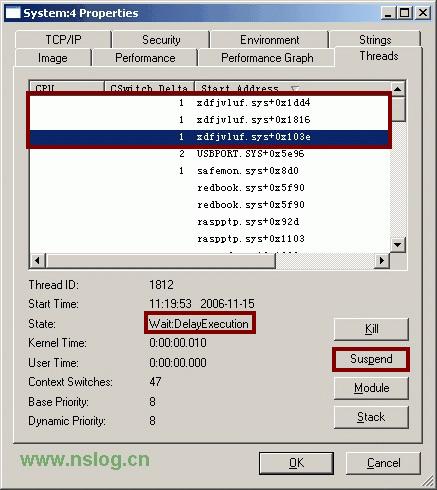
Task: Select thread USBPORT.SYS+0x5e96
Action: (x=209, y=154)
